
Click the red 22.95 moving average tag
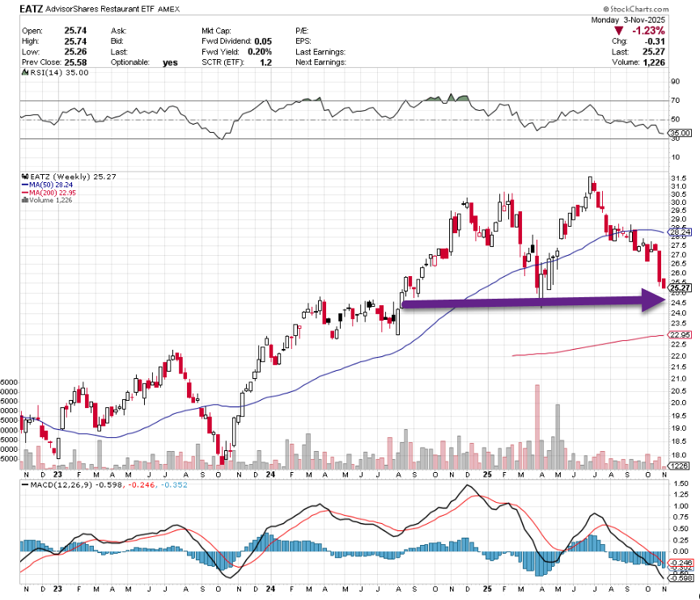[678, 335]
